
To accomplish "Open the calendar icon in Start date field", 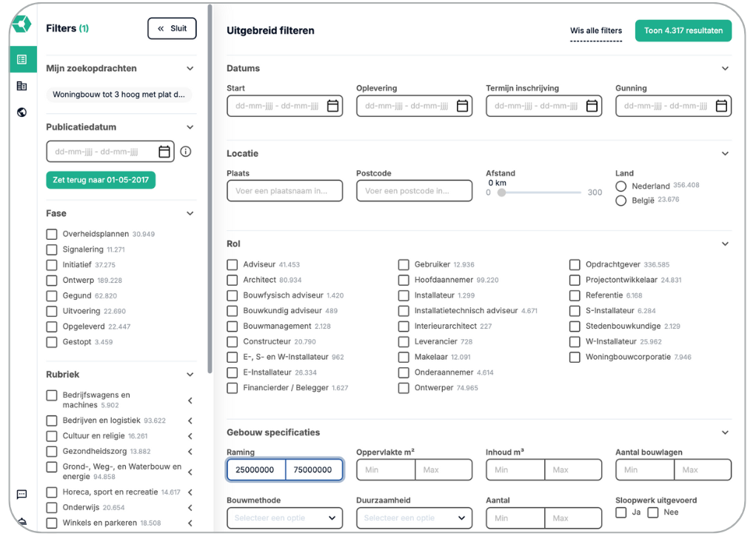I will click(x=333, y=106).
